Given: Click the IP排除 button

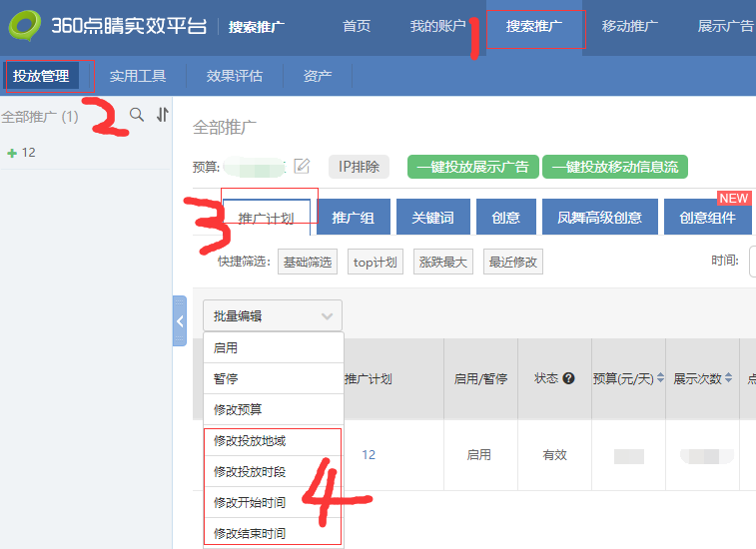Looking at the screenshot, I should point(359,167).
